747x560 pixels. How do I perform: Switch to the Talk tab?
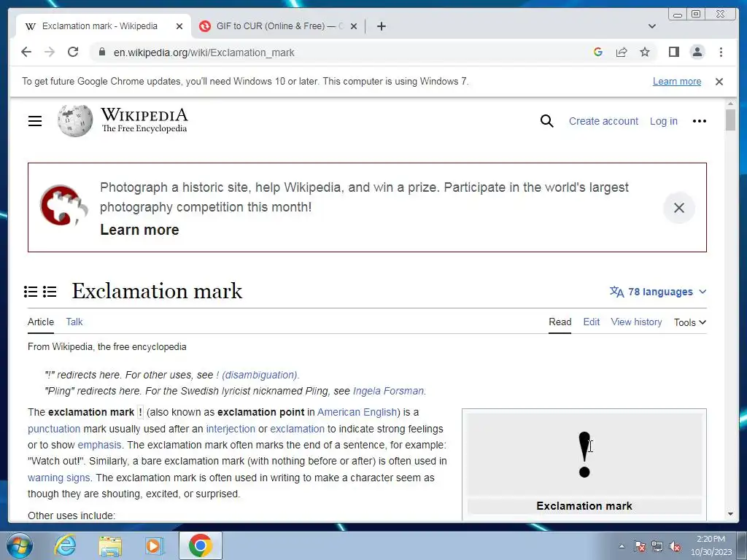click(74, 322)
